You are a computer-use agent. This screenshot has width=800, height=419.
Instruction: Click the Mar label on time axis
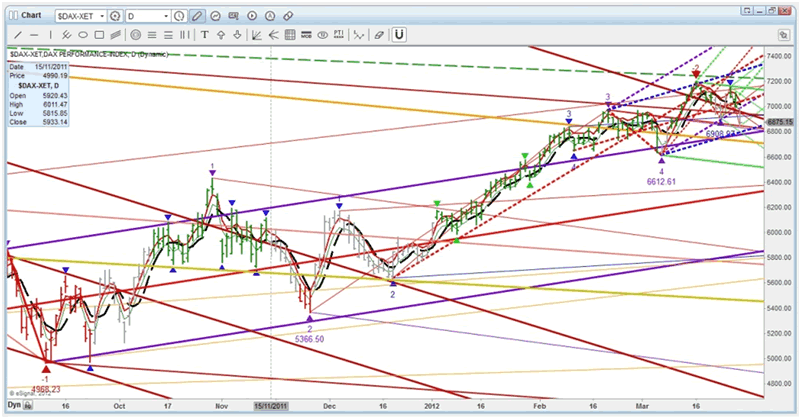[642, 406]
